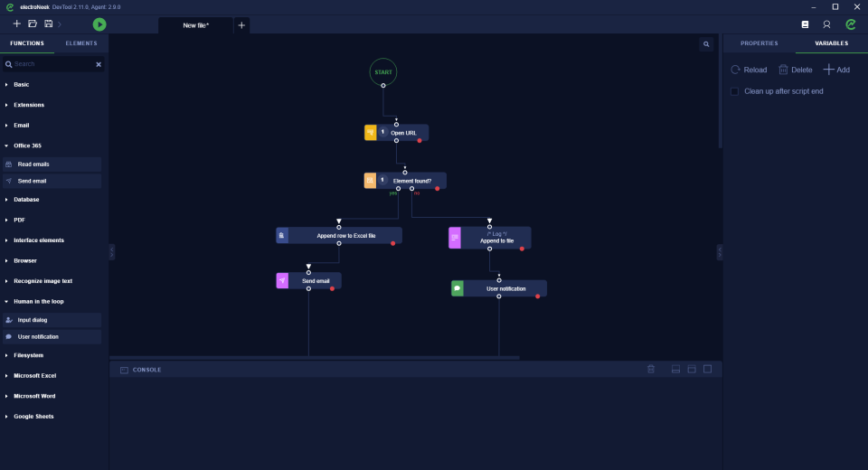Click Append row to Excel file block icon

(282, 235)
